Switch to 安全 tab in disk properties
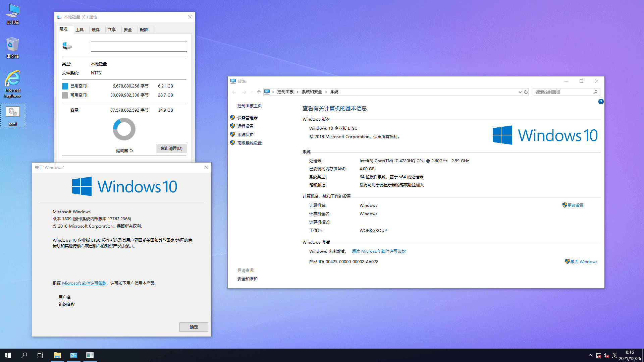644x362 pixels. point(129,29)
